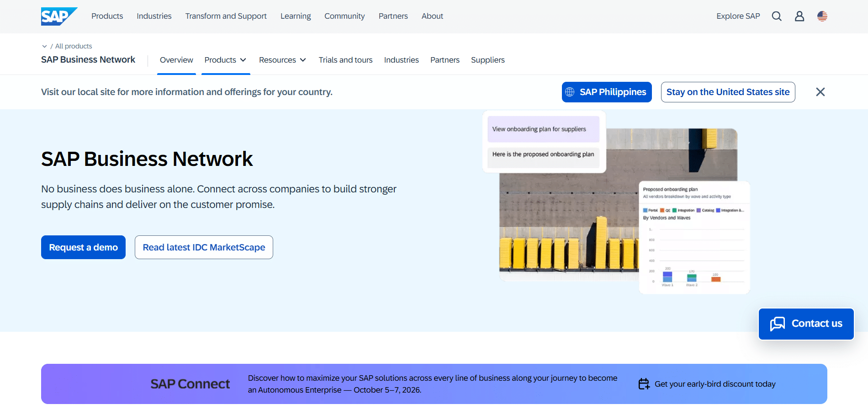Open the Partners menu in the top bar
868x415 pixels.
click(393, 16)
